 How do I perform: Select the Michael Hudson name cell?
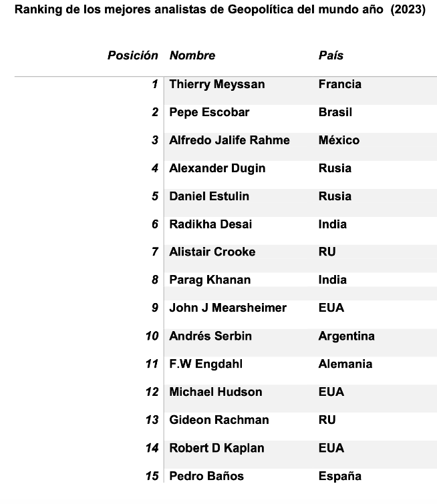click(x=215, y=392)
